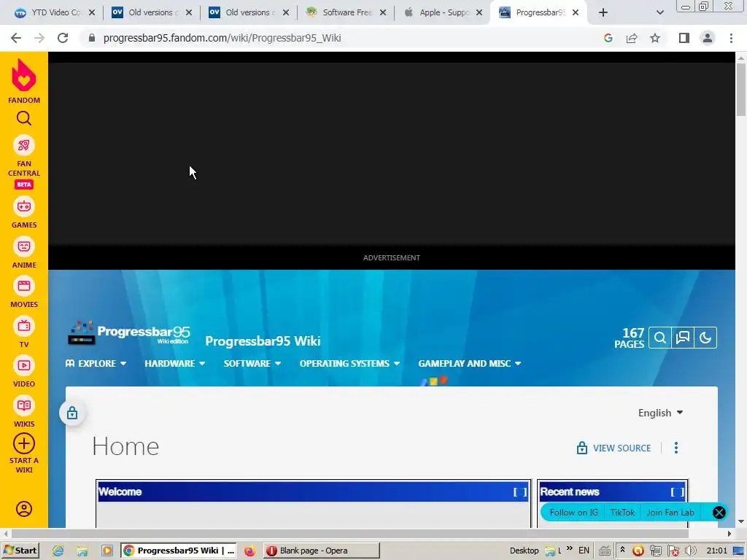The width and height of the screenshot is (747, 560).
Task: Click the page protection lock icon
Action: point(72,413)
